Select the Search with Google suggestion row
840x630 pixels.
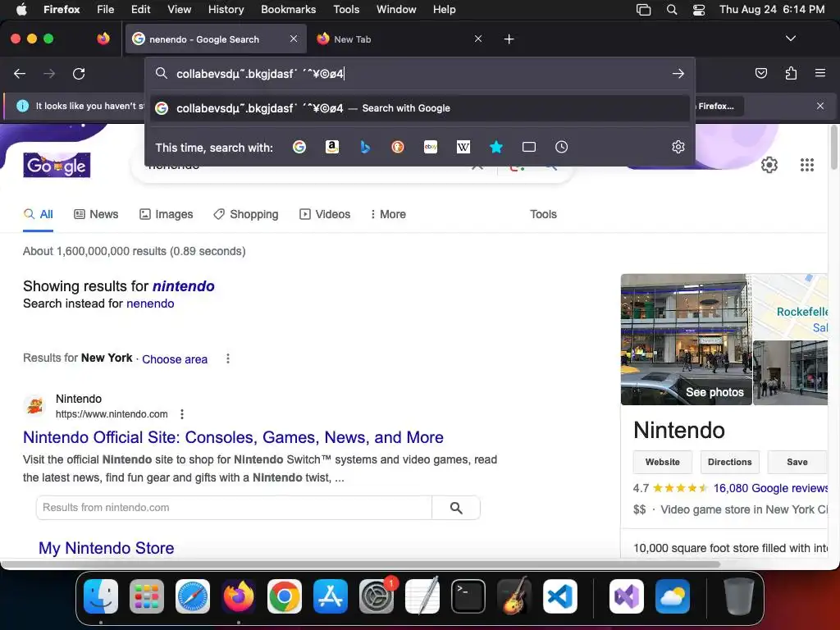pyautogui.click(x=419, y=108)
